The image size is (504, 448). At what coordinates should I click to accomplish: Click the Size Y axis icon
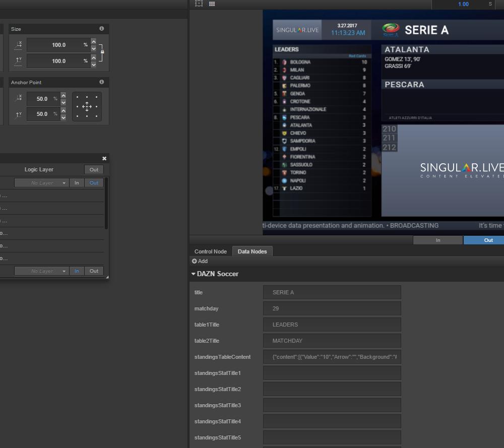coord(18,61)
